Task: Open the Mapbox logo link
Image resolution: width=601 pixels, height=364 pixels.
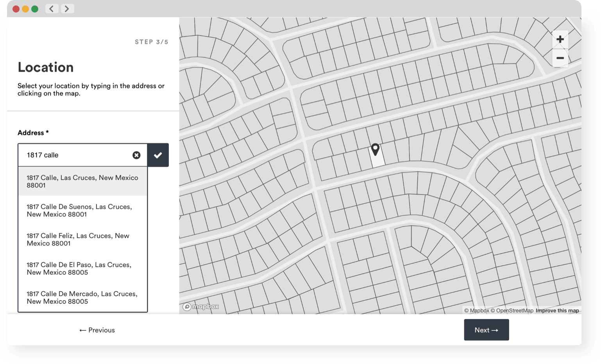Action: pyautogui.click(x=201, y=307)
